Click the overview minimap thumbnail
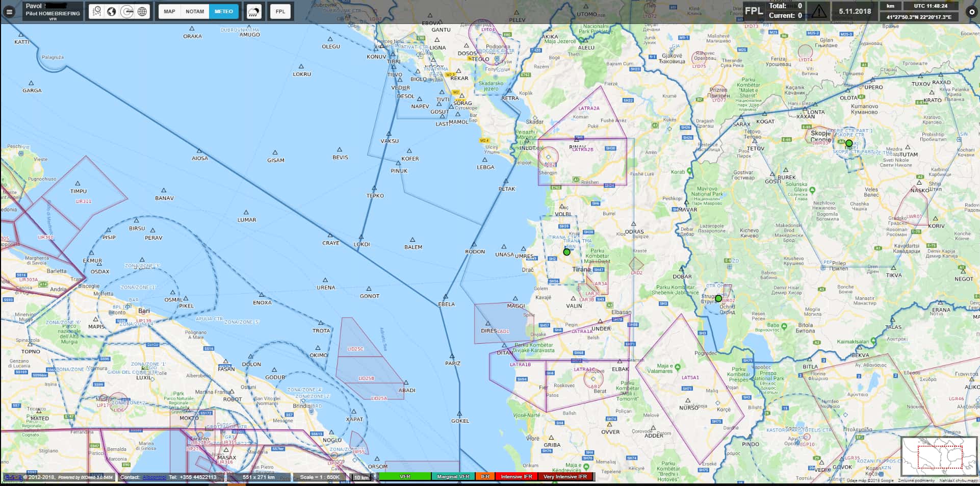980x486 pixels. tap(939, 457)
